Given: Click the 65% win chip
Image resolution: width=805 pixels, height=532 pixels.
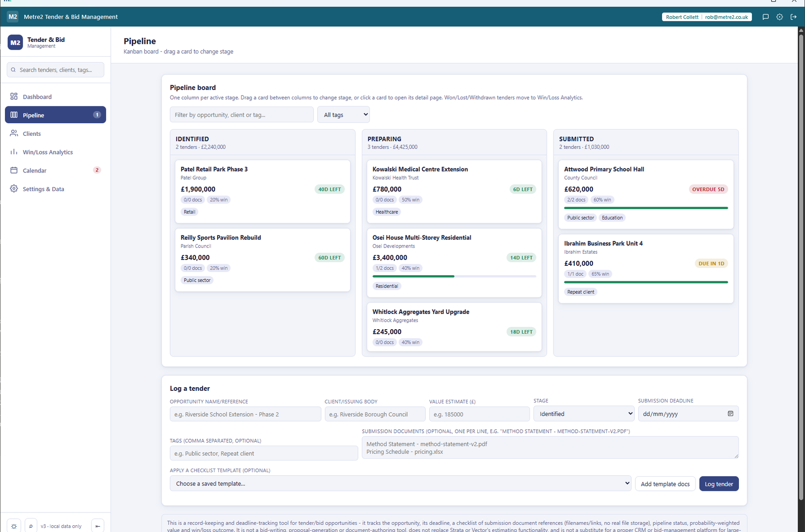Looking at the screenshot, I should click(x=600, y=274).
